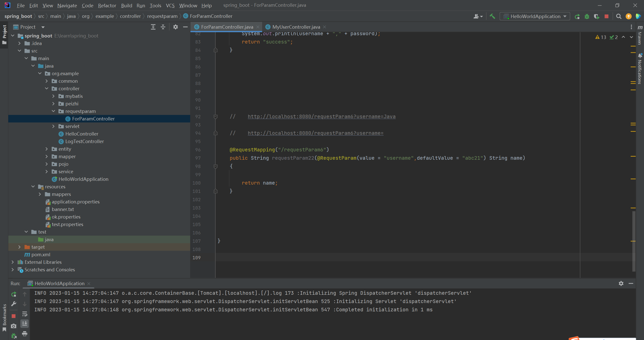The image size is (644, 340).
Task: Click the print icon in Run panel
Action: point(25,334)
